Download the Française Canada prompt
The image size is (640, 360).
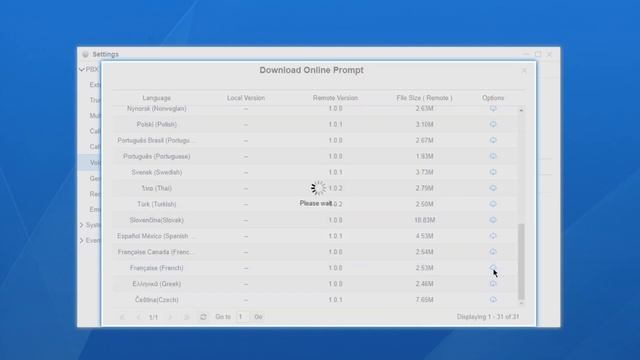point(493,251)
